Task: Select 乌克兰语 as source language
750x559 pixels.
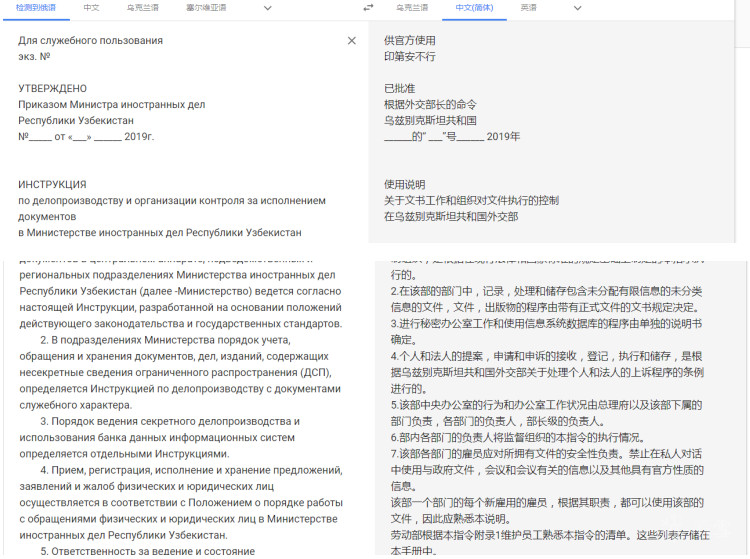Action: pyautogui.click(x=143, y=8)
